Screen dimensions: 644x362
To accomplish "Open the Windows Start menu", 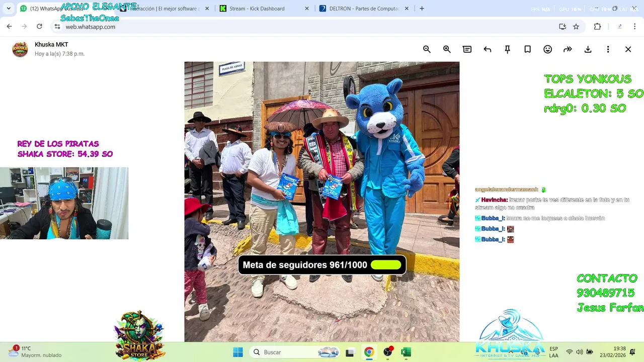I will (238, 352).
